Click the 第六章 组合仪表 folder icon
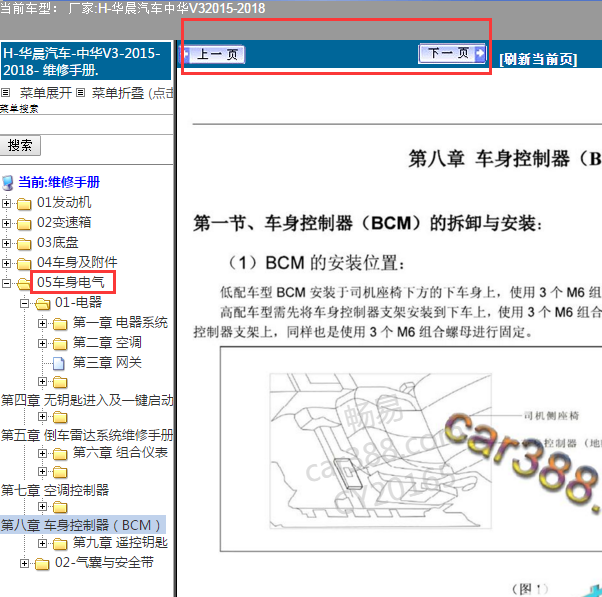This screenshot has height=597, width=602. coord(60,454)
